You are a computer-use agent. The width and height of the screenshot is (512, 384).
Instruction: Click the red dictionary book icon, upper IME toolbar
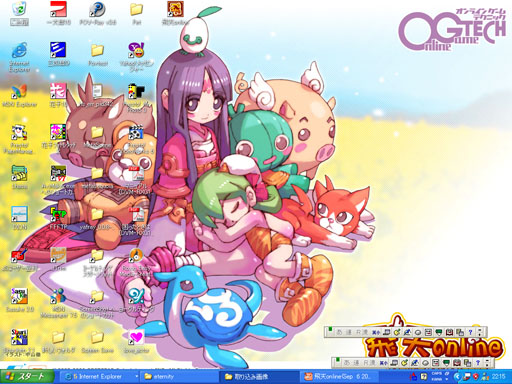(x=449, y=332)
